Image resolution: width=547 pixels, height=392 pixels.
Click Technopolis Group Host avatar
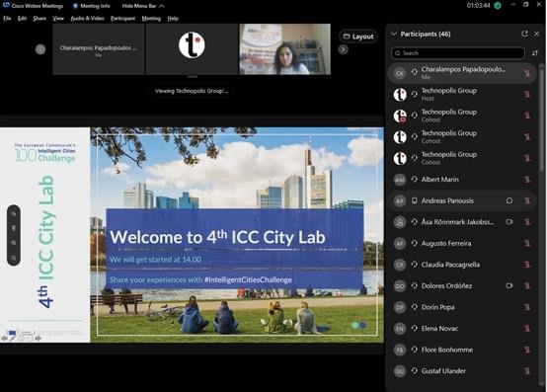400,94
